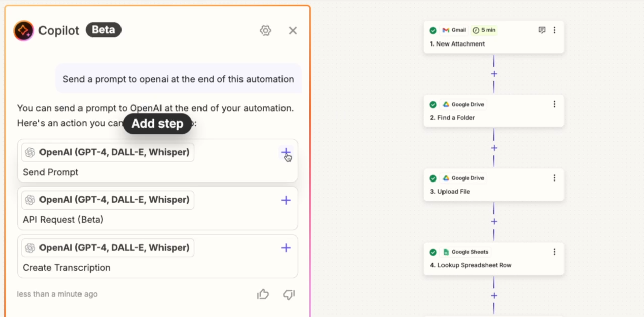Add the Send Prompt step
This screenshot has width=644, height=317.
[x=286, y=152]
